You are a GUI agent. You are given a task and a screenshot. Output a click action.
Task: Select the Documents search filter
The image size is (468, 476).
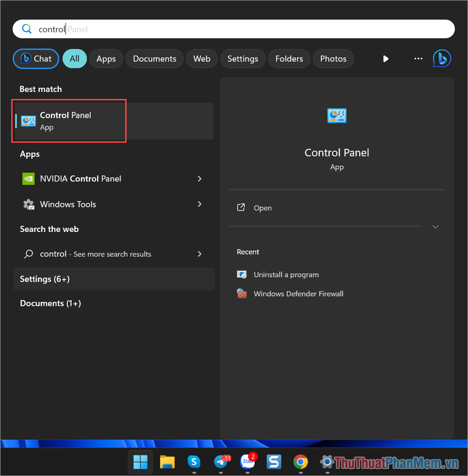point(154,58)
